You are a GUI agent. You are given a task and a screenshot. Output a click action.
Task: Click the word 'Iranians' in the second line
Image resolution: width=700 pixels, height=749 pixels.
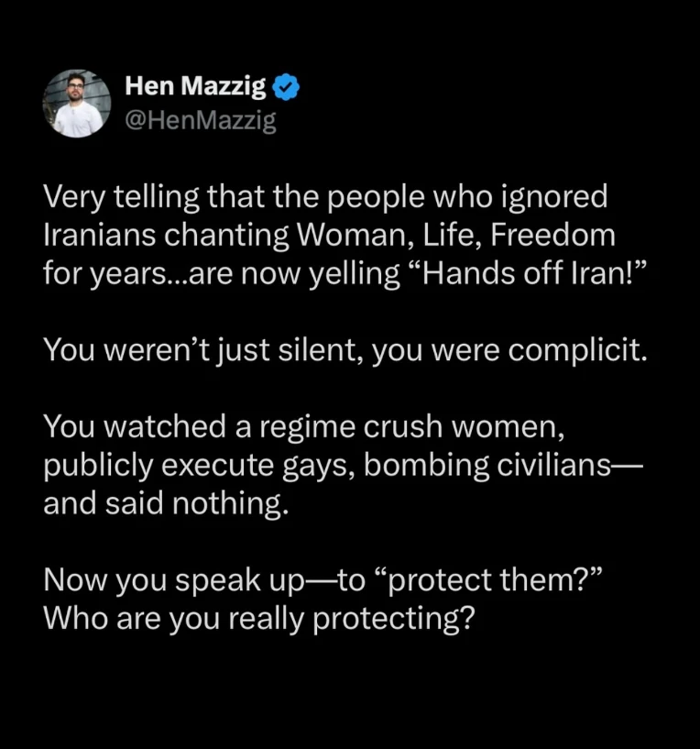(99, 235)
